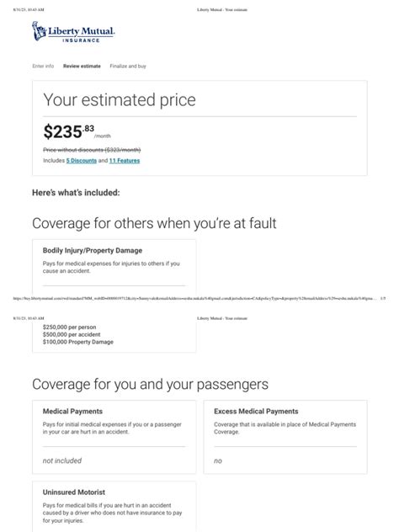Select the Review estimate step
The height and width of the screenshot is (532, 399).
pos(82,66)
